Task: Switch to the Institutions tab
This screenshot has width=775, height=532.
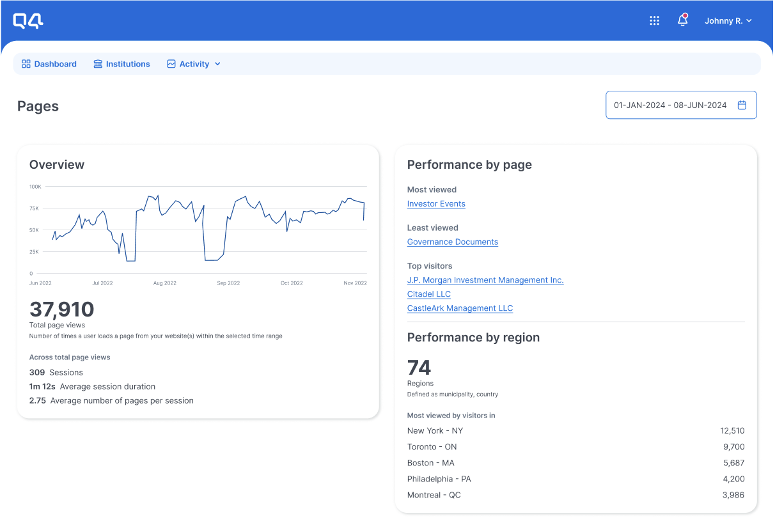Action: (x=128, y=64)
